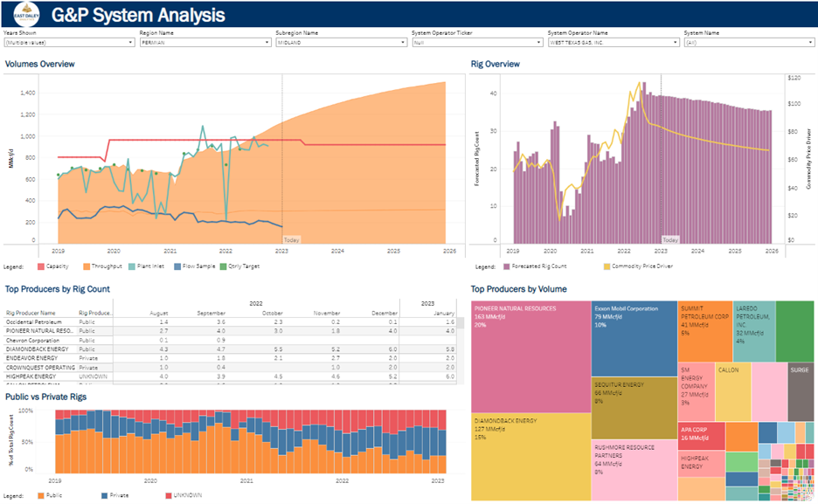Select the teal Plant Inlet legend swatch

click(x=132, y=266)
